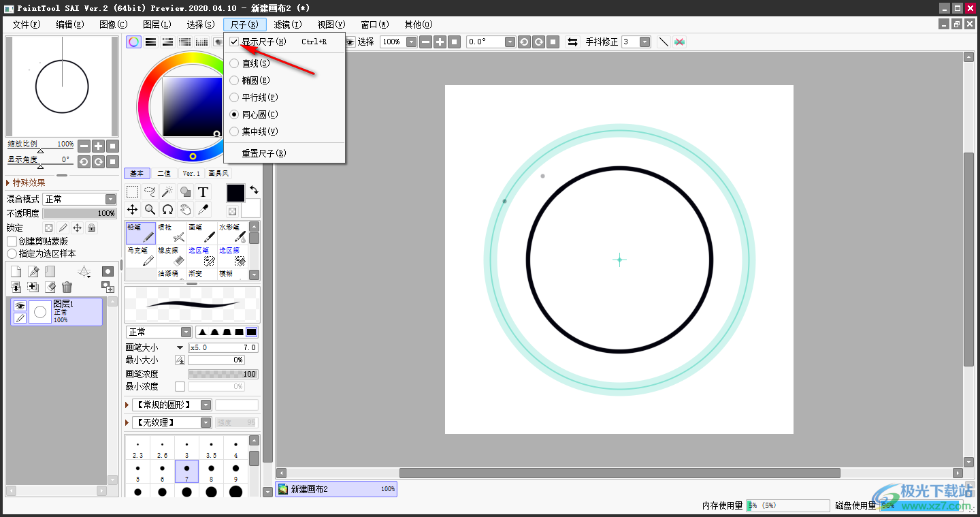Select the 新建画布2 canvas tab
Viewport: 980px width, 517px height.
click(x=336, y=489)
